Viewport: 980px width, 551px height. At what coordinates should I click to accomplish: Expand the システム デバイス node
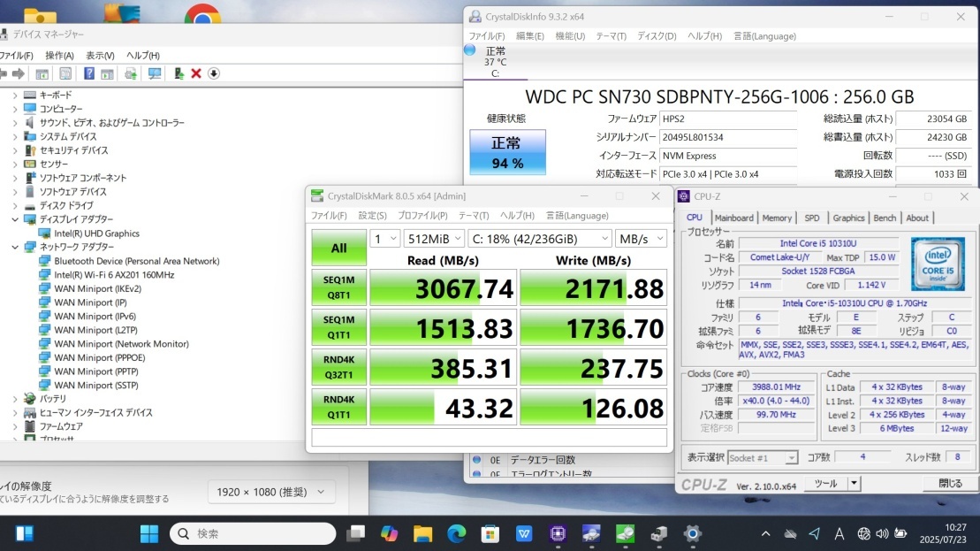pos(15,136)
